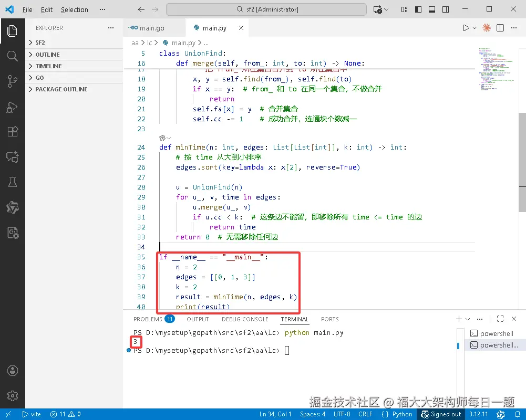The height and width of the screenshot is (420, 526).
Task: Expand the SF2 folder section
Action: [74, 43]
